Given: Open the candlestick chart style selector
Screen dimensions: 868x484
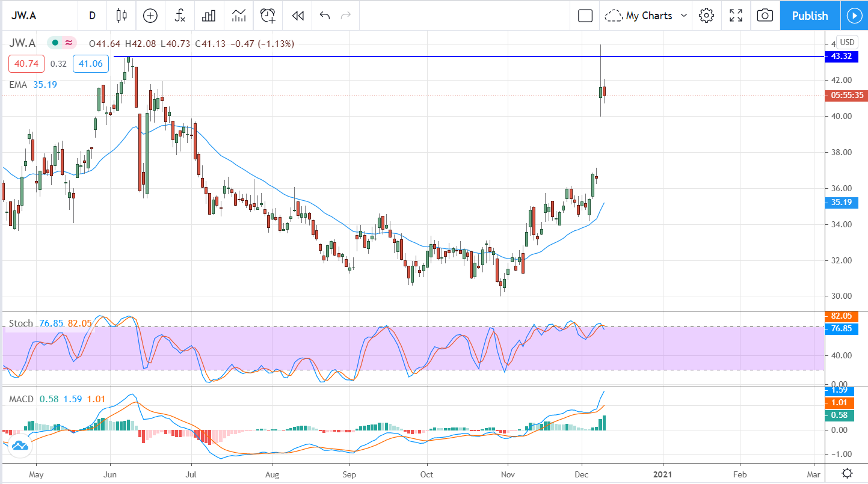Looking at the screenshot, I should tap(122, 16).
